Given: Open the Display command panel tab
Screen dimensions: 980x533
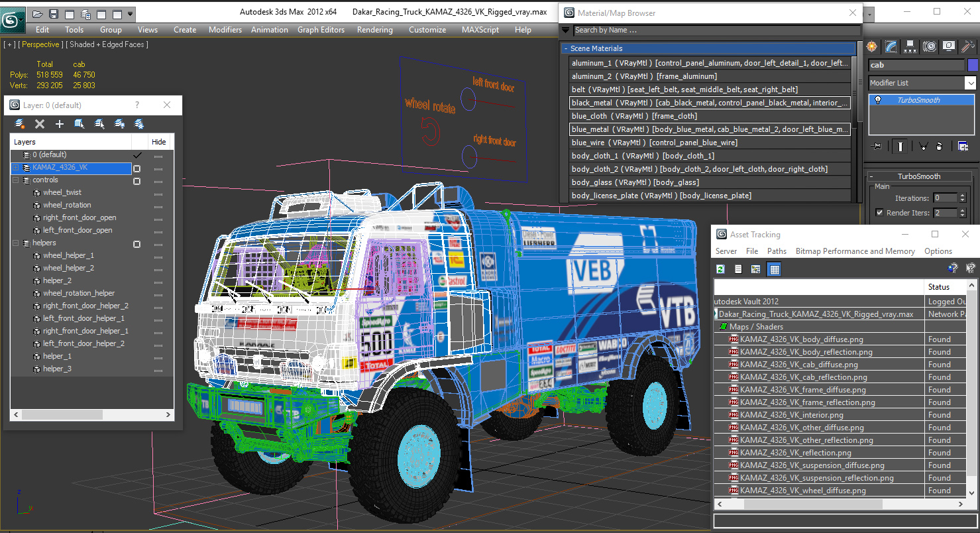Looking at the screenshot, I should [x=949, y=46].
